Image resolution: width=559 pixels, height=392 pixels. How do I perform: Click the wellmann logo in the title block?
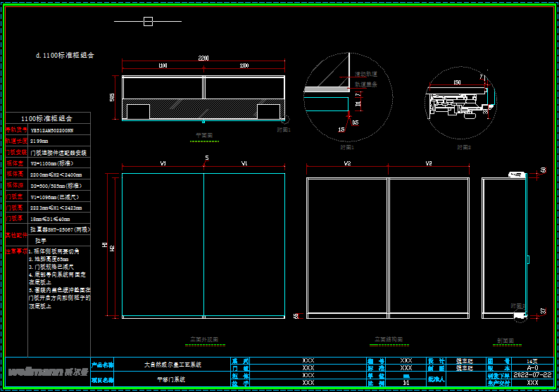[45, 372]
